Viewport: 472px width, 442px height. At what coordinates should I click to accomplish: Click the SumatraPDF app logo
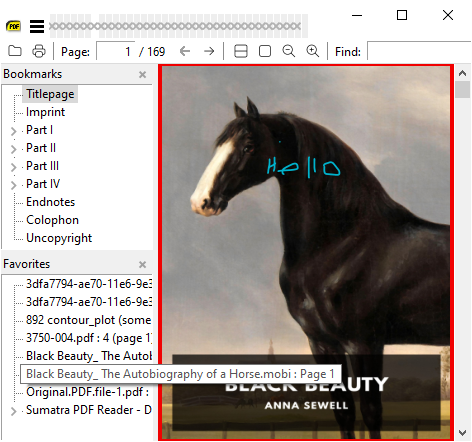(13, 26)
